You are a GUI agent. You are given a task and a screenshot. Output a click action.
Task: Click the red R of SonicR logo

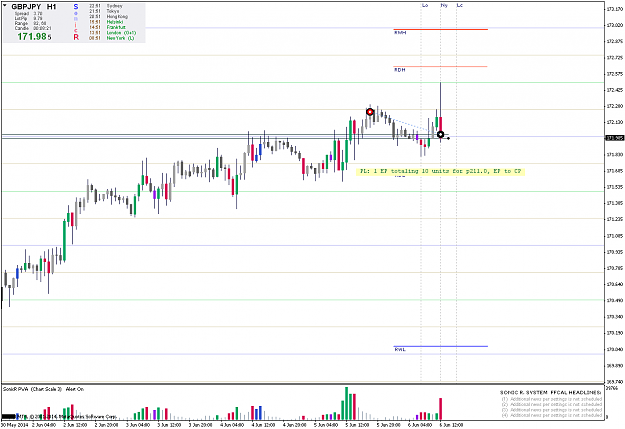(x=76, y=37)
